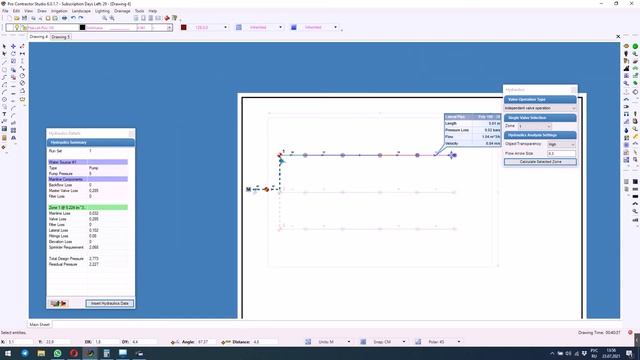Click the Snap icon in status bar
The height and width of the screenshot is (360, 640).
click(x=363, y=342)
